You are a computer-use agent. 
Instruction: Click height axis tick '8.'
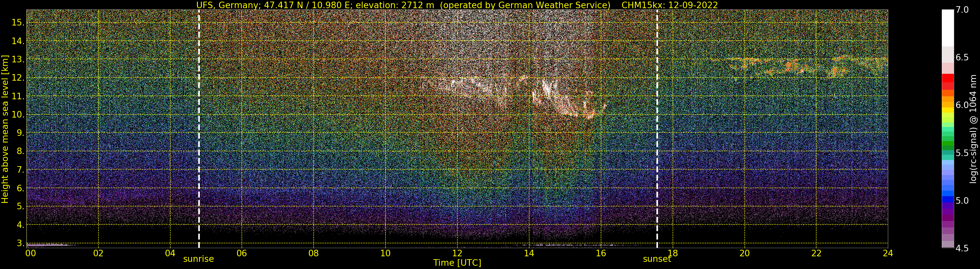(x=20, y=151)
